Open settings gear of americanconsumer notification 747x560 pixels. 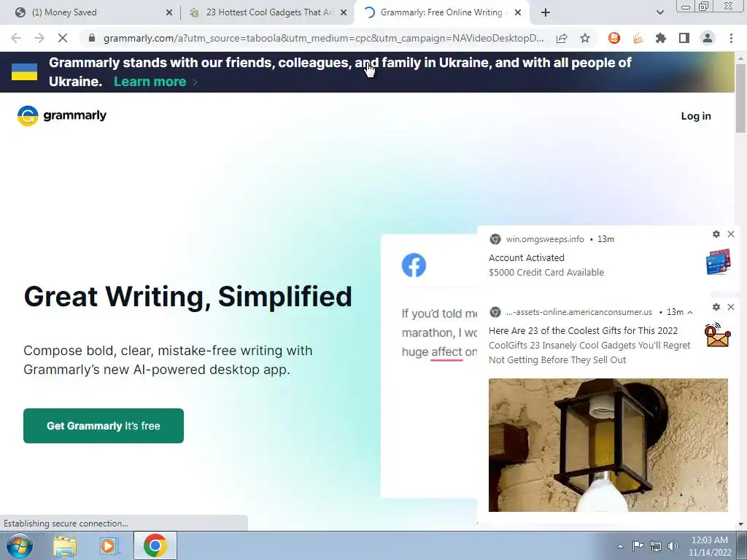[716, 307]
